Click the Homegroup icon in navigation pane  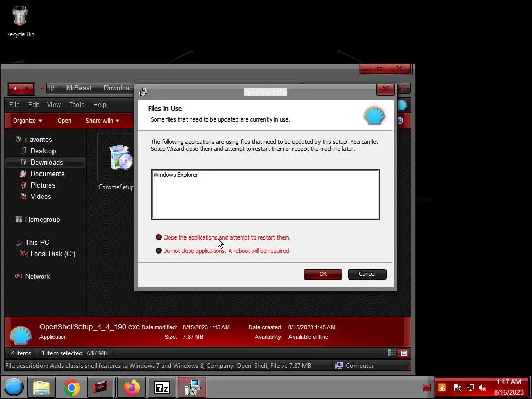19,220
